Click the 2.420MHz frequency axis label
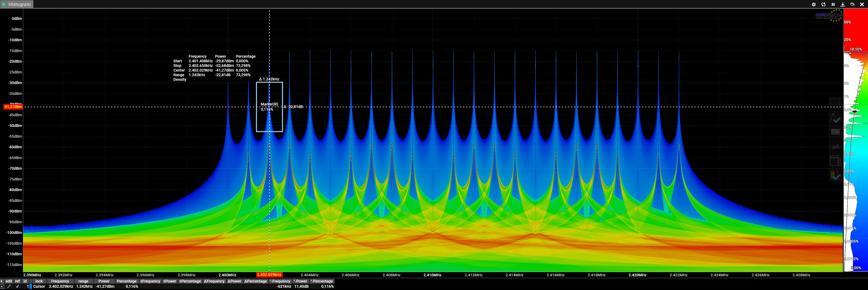Image resolution: width=868 pixels, height=290 pixels. point(637,275)
